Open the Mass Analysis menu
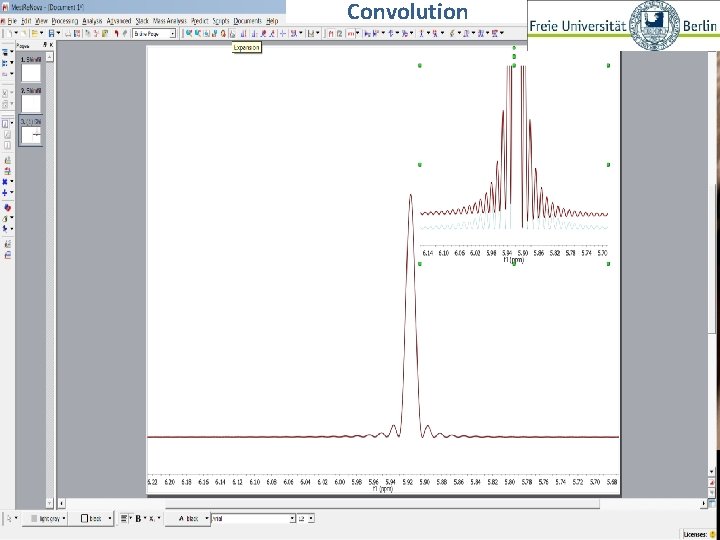 pos(169,21)
